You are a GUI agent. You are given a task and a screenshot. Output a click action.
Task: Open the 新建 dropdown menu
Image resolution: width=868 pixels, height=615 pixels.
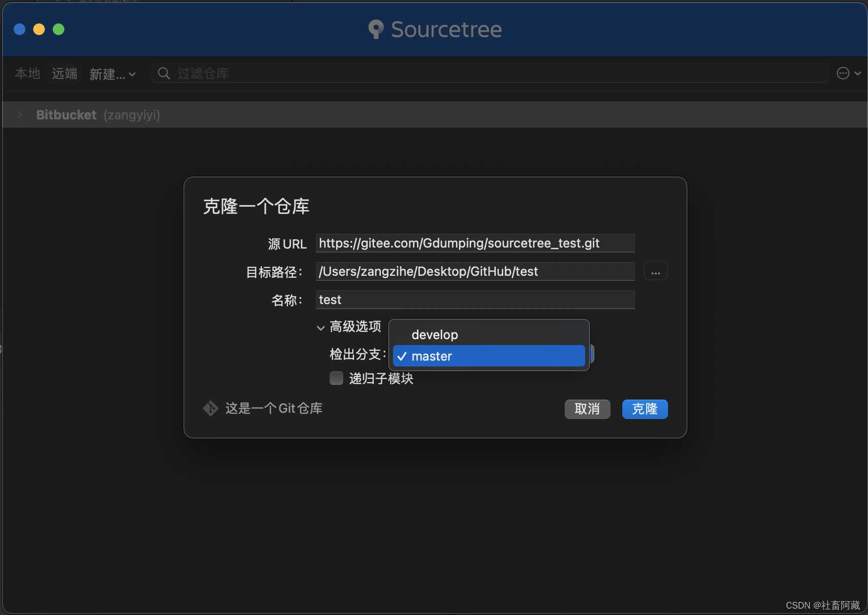click(113, 74)
